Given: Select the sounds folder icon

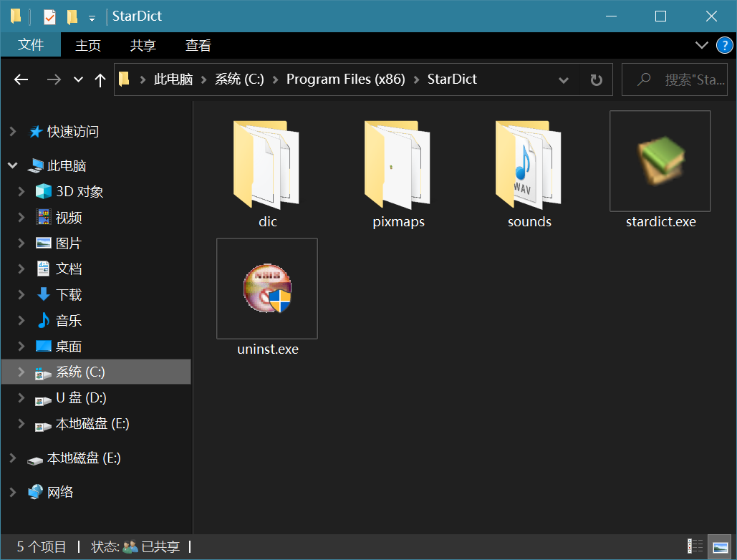Looking at the screenshot, I should 529,164.
